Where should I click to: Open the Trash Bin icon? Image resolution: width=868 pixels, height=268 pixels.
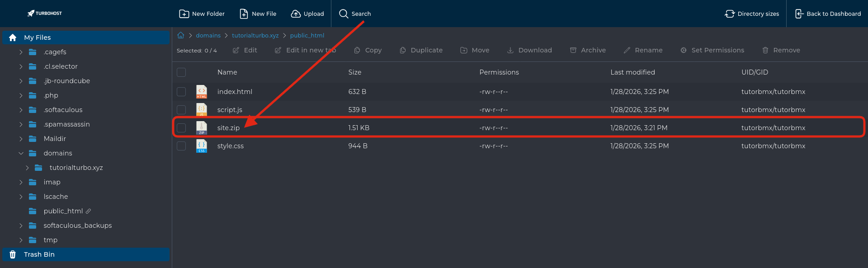[x=13, y=254]
